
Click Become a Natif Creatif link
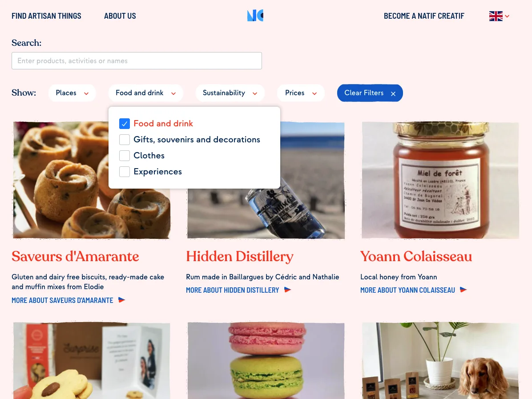(x=424, y=16)
